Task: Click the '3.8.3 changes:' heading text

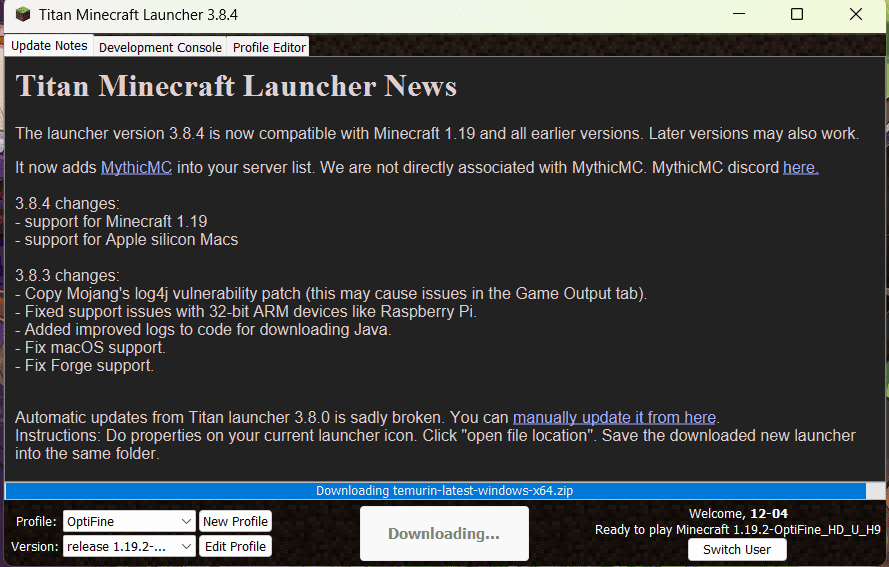Action: 67,276
